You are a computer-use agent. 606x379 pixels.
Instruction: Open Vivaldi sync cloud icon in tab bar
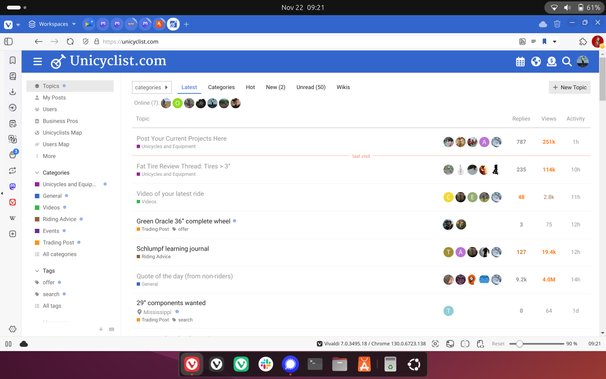(x=543, y=24)
